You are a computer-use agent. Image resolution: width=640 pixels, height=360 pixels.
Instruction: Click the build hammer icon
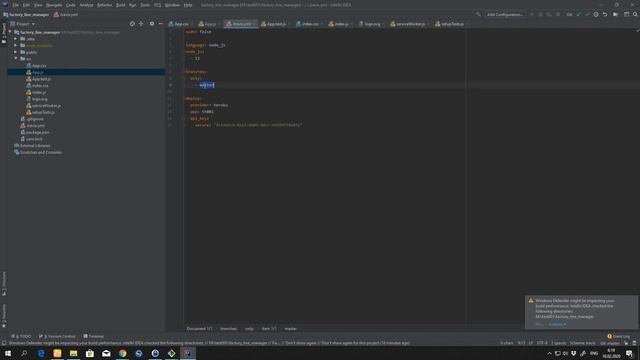tap(478, 15)
